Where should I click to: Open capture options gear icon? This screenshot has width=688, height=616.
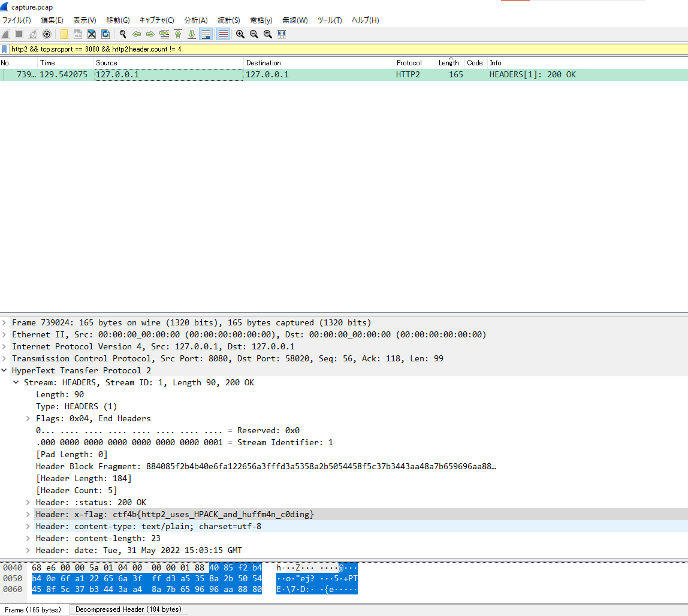(46, 34)
